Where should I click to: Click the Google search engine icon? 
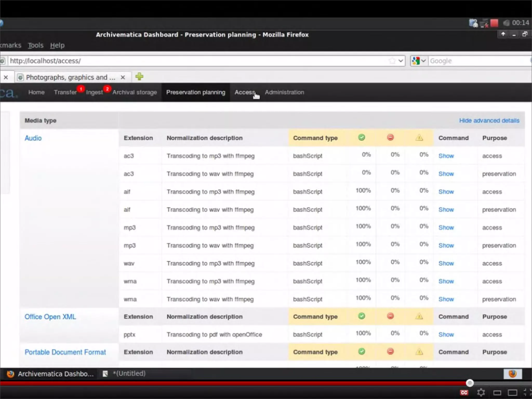[416, 61]
